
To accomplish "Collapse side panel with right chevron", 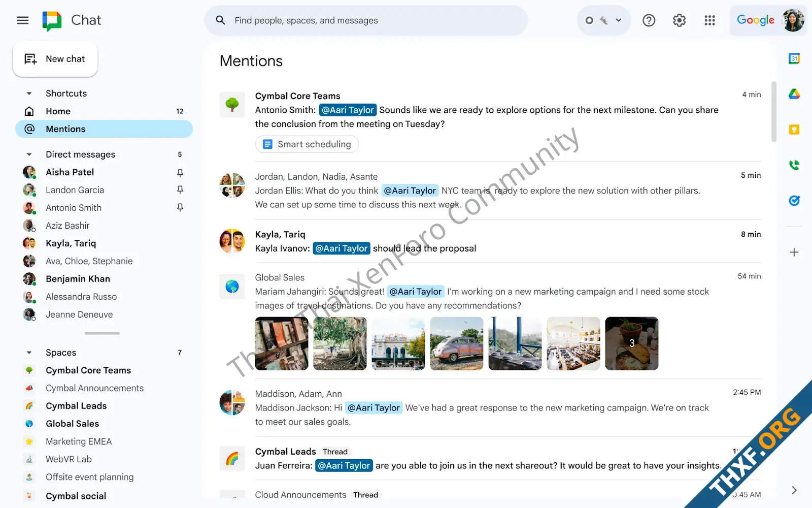I will [794, 490].
